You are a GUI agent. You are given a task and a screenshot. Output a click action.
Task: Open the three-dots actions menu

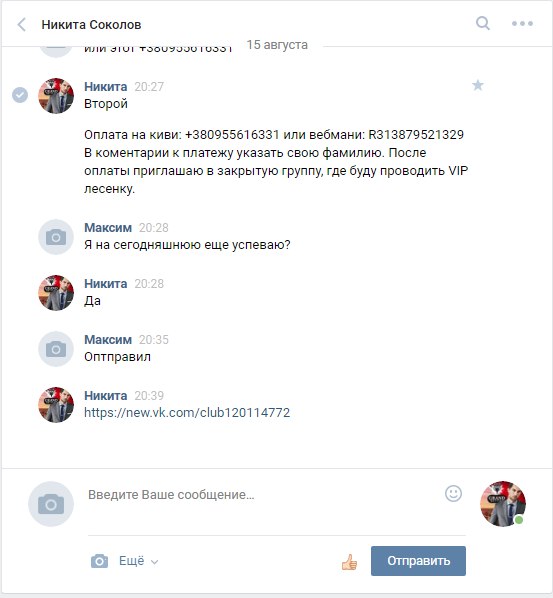point(522,24)
